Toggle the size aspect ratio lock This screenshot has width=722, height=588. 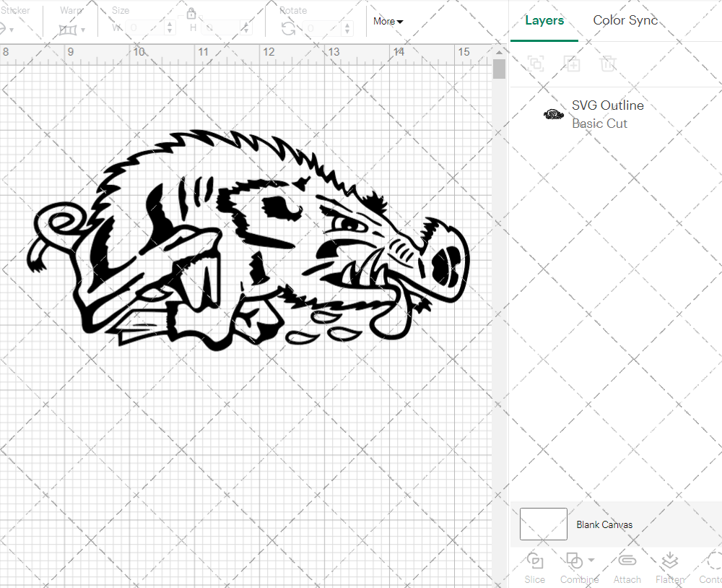(191, 13)
